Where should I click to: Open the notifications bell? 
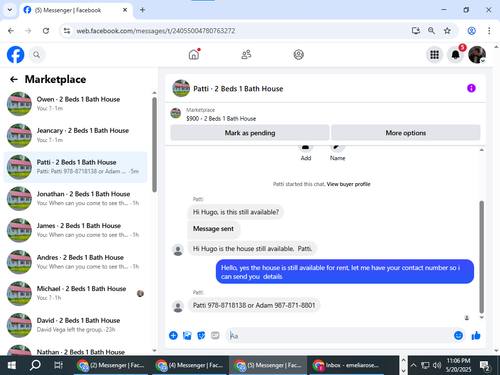point(456,55)
